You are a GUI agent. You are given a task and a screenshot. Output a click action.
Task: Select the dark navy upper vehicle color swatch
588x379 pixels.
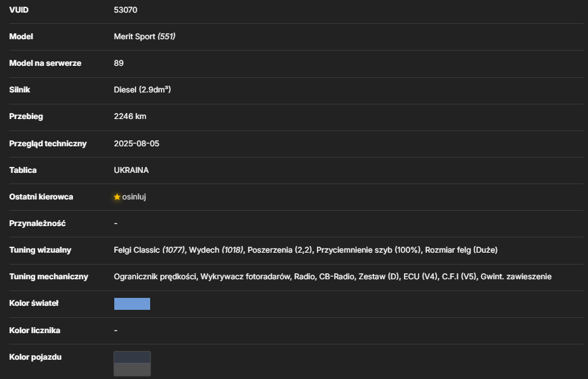132,357
